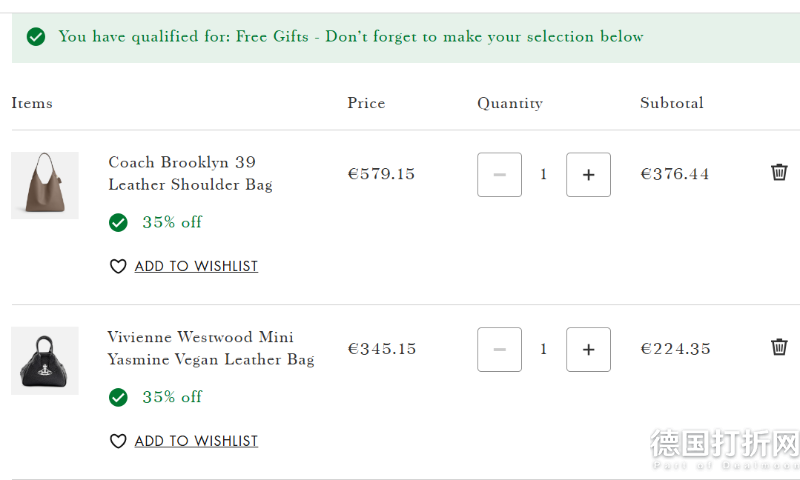Screen dimensions: 800x480
Task: Open Coach Brooklyn 39 Leather Shoulder Bag title
Action: point(190,173)
